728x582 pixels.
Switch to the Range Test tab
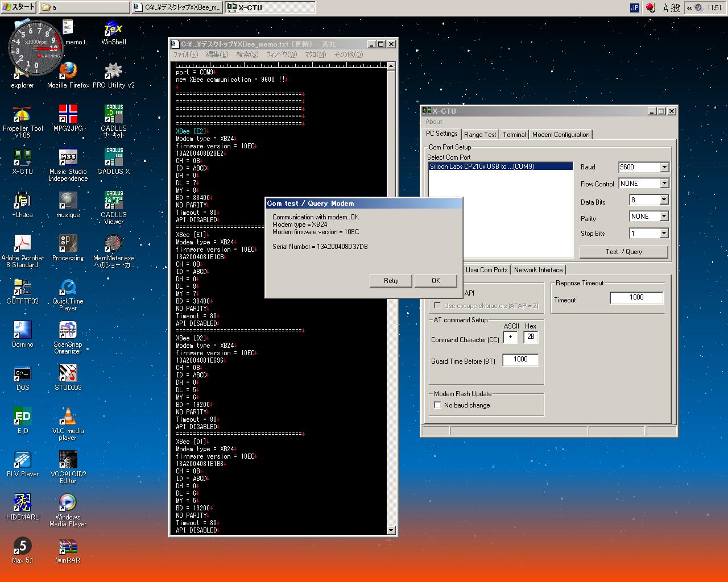coord(479,135)
